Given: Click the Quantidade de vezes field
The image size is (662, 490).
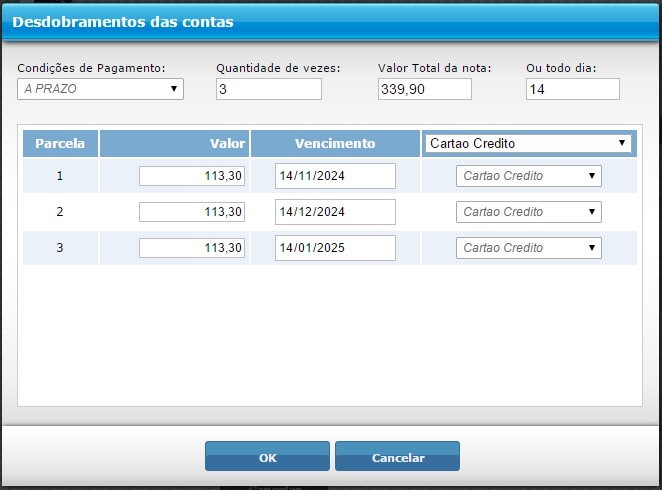Looking at the screenshot, I should pos(268,89).
